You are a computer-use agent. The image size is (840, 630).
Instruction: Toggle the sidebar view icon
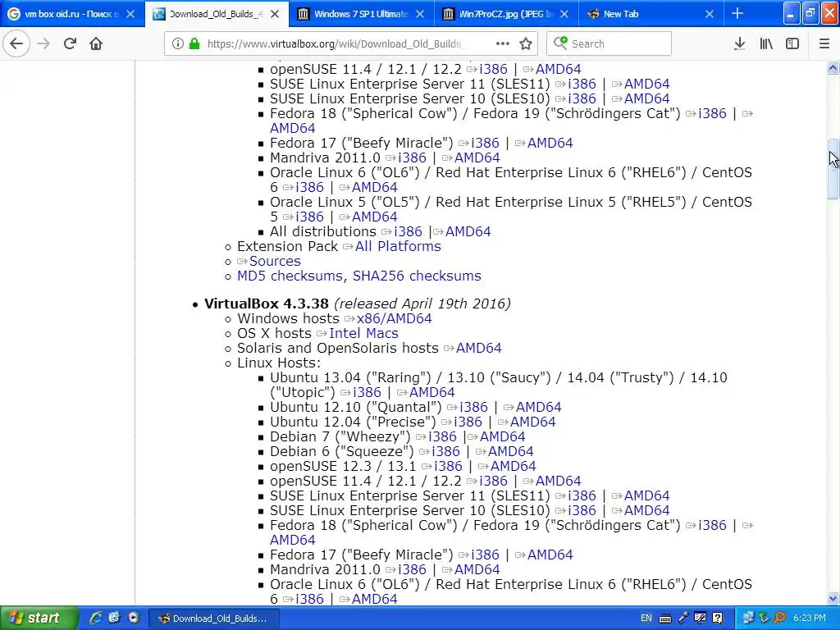point(792,44)
